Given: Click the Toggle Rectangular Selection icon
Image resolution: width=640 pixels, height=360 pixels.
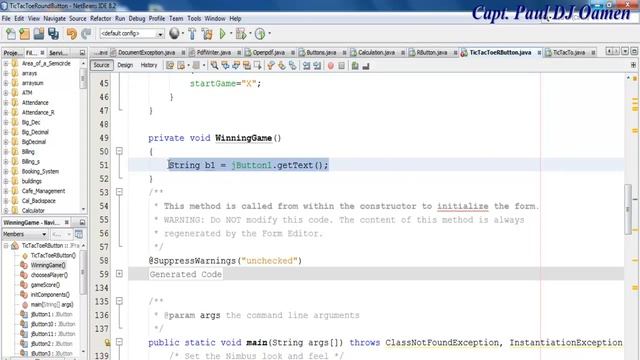Looking at the screenshot, I should pyautogui.click(x=258, y=66).
